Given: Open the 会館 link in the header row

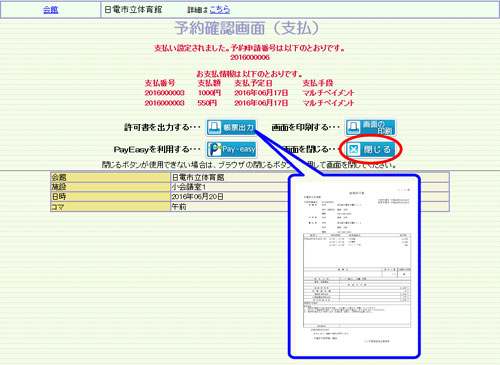Looking at the screenshot, I should (51, 10).
